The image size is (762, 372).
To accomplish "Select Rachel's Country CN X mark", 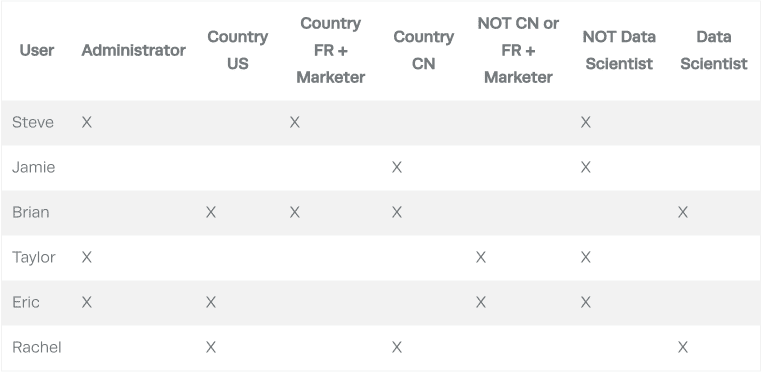I will pyautogui.click(x=397, y=347).
